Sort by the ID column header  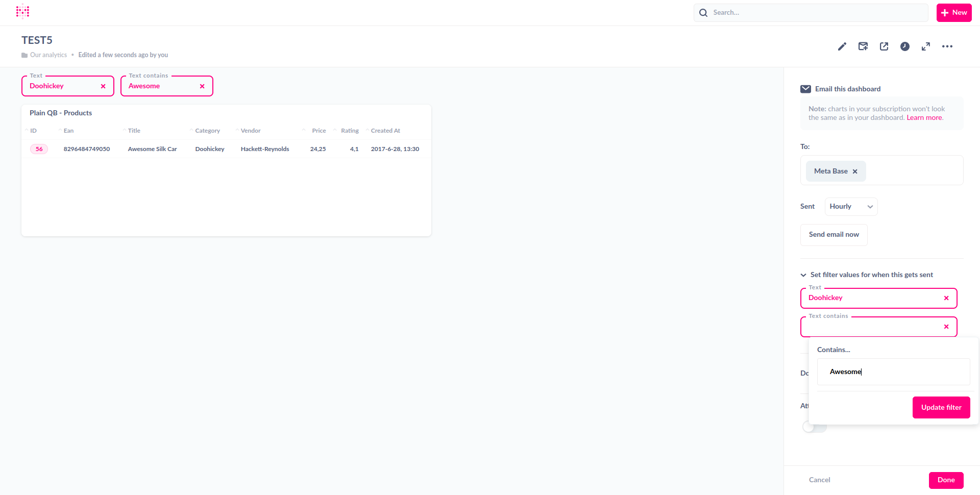click(x=33, y=131)
